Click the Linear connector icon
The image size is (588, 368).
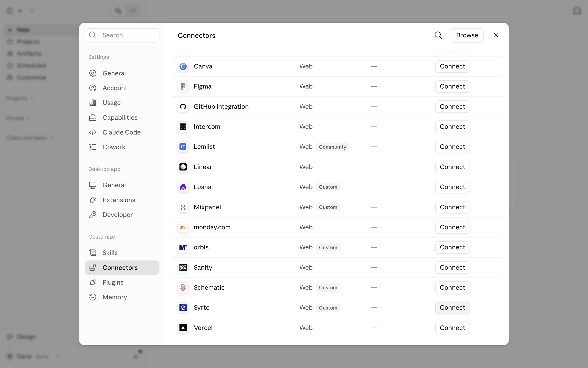(x=183, y=167)
